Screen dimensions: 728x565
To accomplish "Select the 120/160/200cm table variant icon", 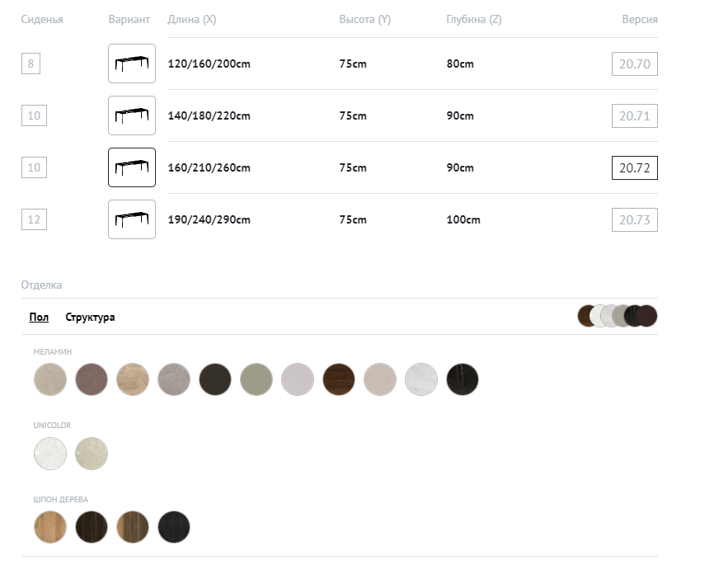I will [132, 64].
